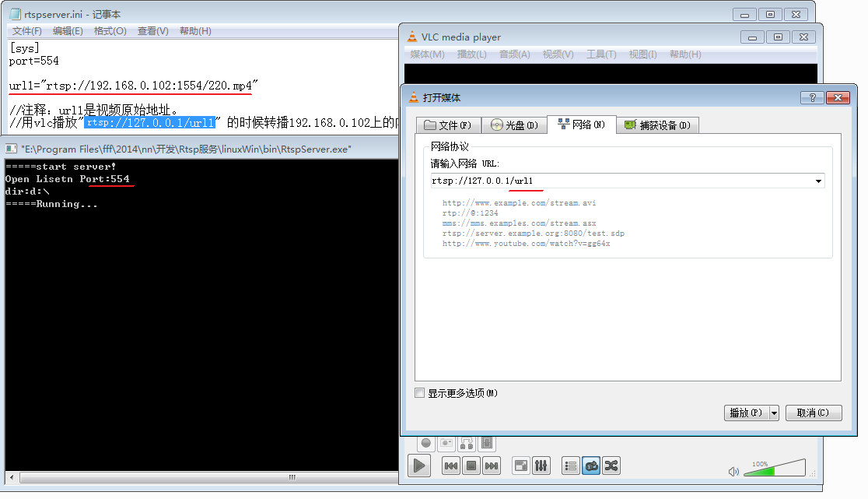Screen dimensions: 868x499
Task: Open VLC 工具(T) menu
Action: [x=601, y=54]
